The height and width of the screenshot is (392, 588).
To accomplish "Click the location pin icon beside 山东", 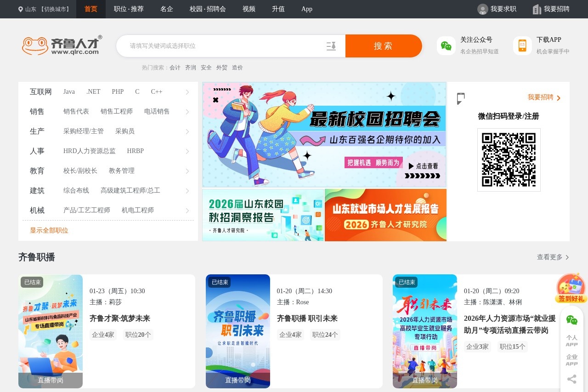I will tap(21, 9).
